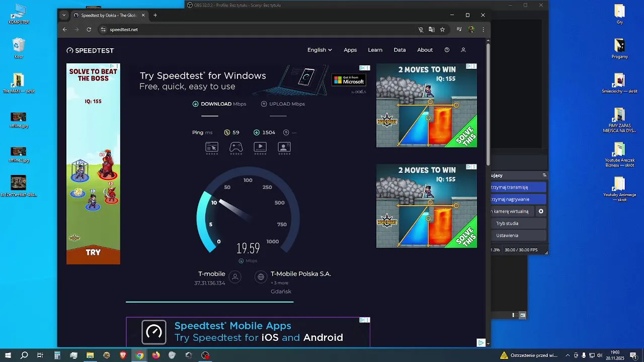Open the Kosz recycle bin icon
Viewport: 644px width, 362px height.
click(19, 48)
